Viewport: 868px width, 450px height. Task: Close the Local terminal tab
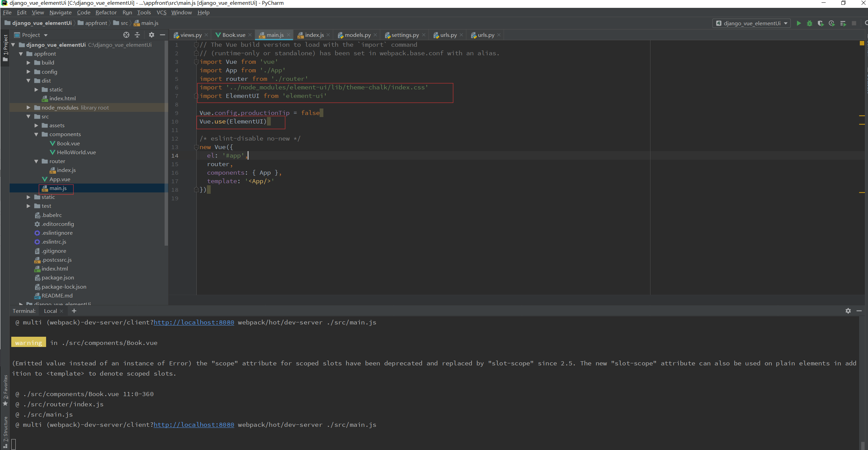[61, 311]
